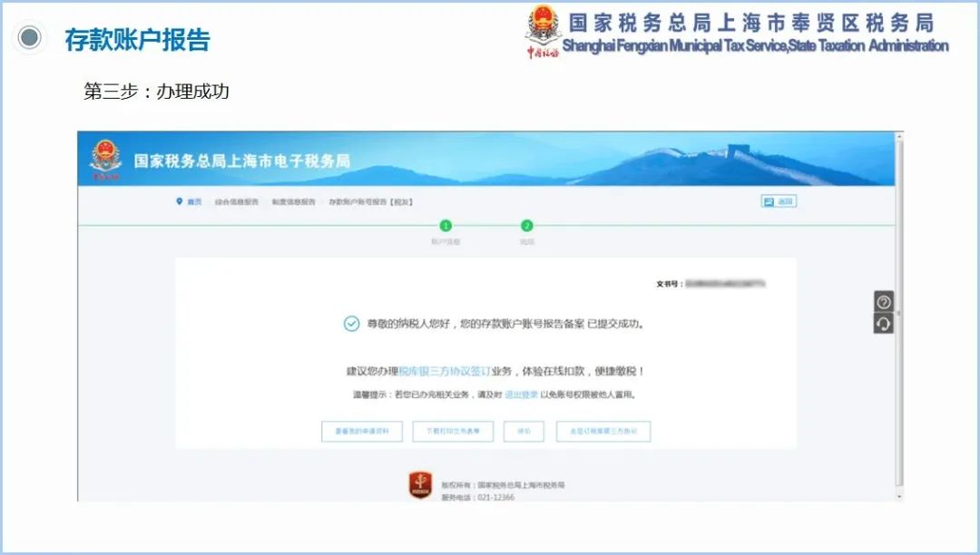Open 制度信息报告 in the breadcrumb
980x555 pixels.
[293, 201]
